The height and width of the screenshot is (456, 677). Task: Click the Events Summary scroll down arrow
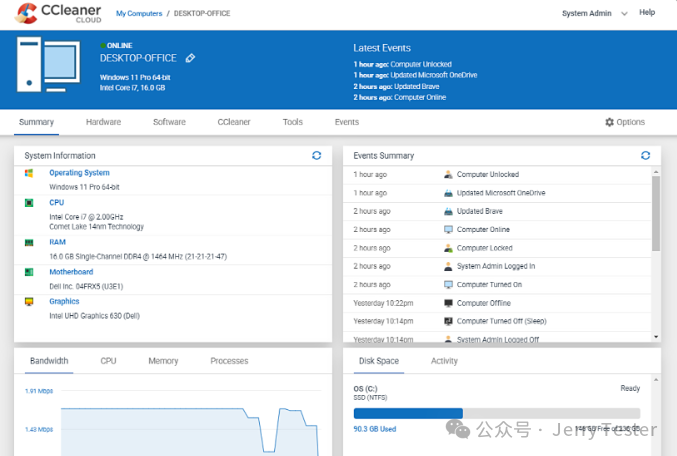[656, 337]
